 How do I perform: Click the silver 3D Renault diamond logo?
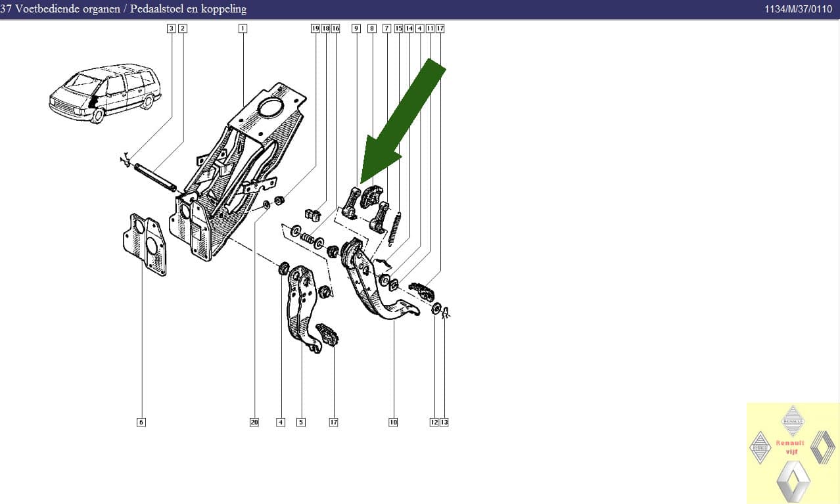coord(793,481)
